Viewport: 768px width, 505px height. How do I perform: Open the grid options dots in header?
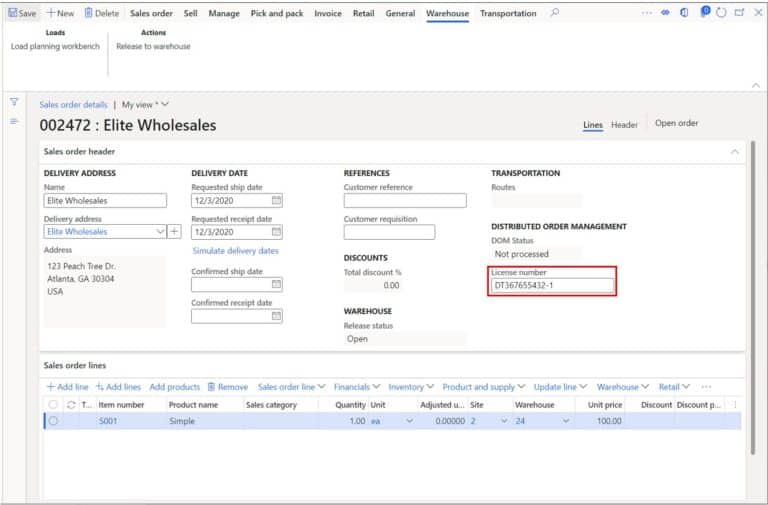click(x=735, y=405)
